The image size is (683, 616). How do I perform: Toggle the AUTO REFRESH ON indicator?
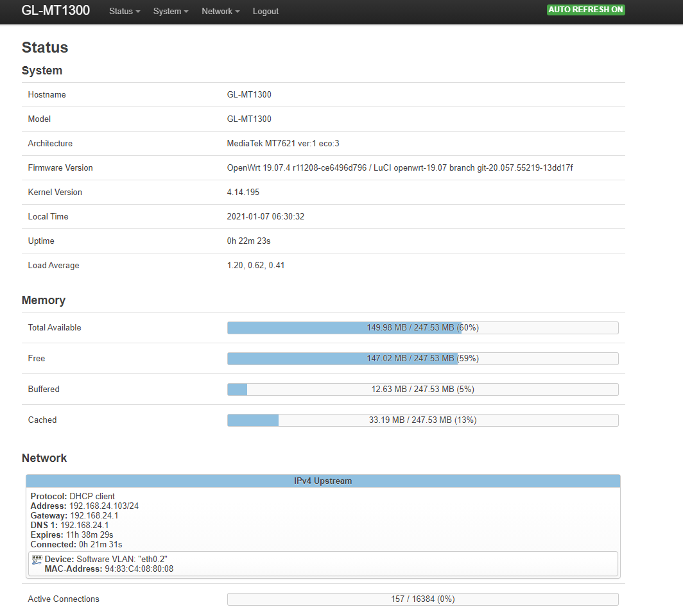pyautogui.click(x=585, y=10)
